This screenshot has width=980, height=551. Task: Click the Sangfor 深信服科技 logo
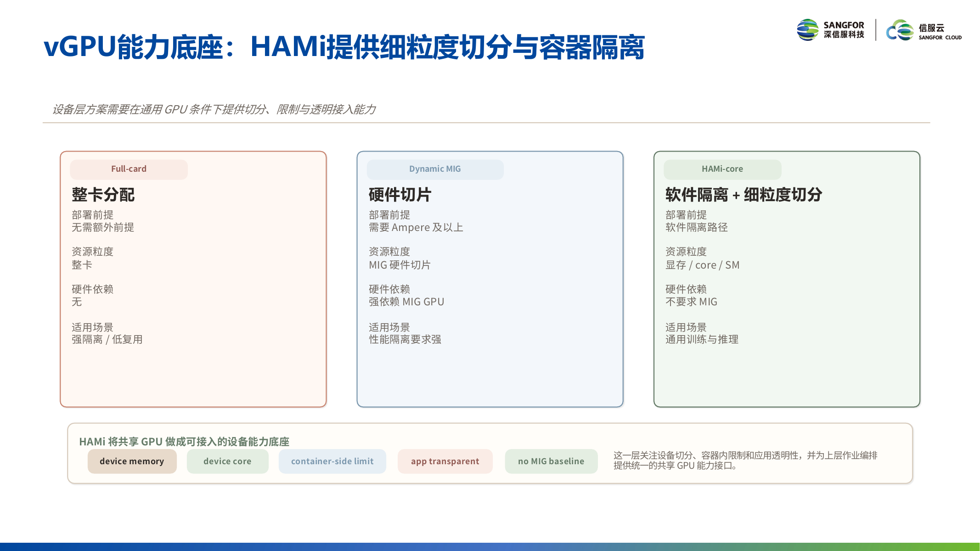[x=830, y=30]
